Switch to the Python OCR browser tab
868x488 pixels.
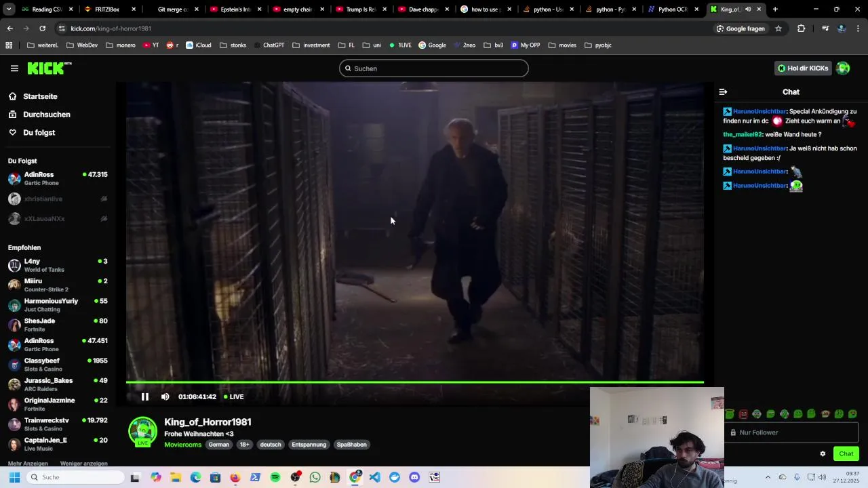[x=673, y=9]
